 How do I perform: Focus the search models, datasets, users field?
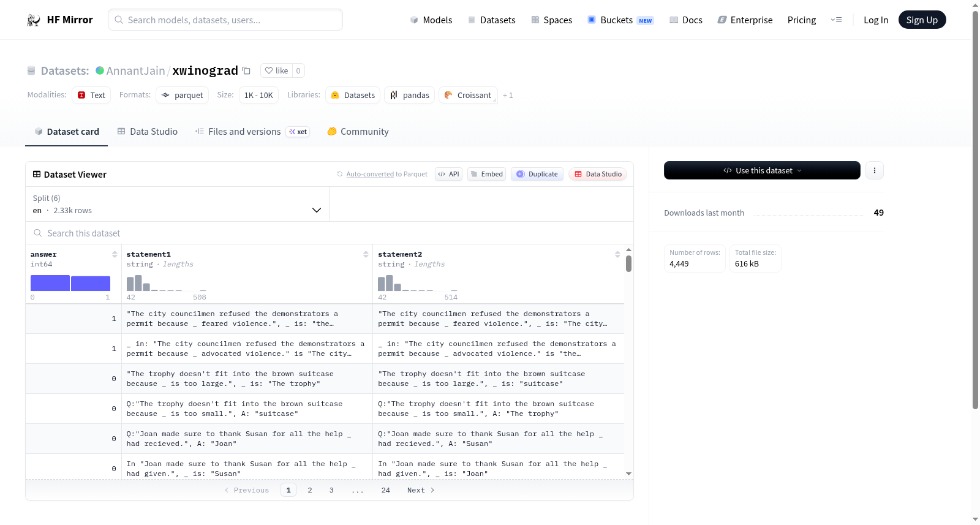point(225,20)
